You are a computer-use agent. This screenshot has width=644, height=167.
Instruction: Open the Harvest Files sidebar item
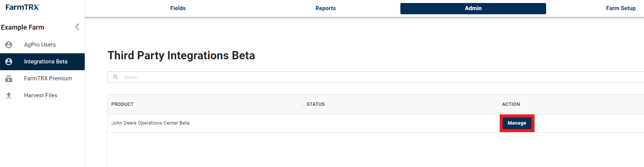[42, 95]
